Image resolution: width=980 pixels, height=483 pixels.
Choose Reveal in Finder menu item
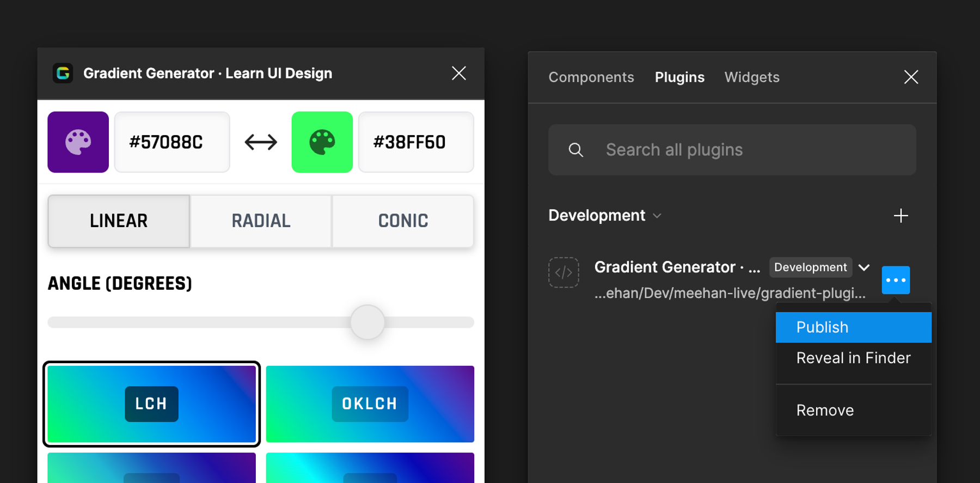(854, 358)
